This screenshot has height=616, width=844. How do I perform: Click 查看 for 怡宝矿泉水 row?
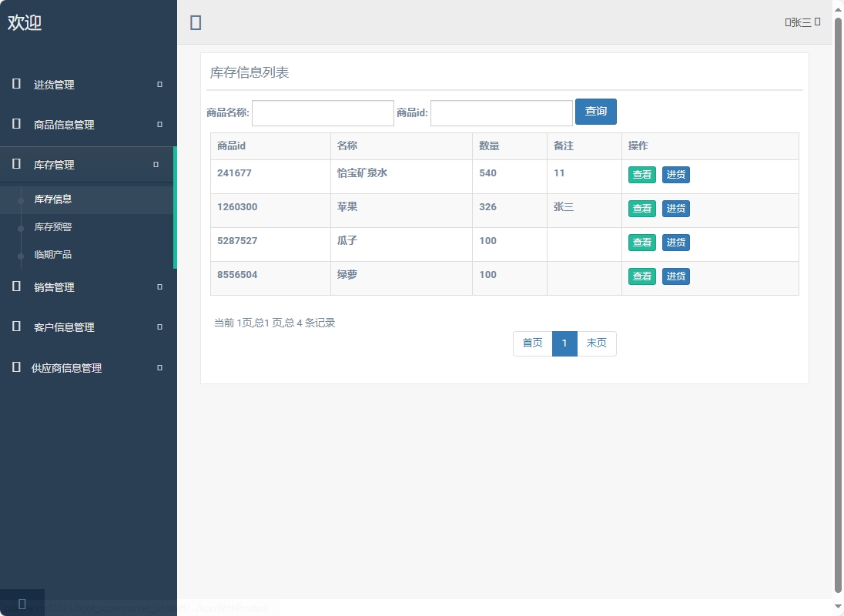(x=641, y=175)
